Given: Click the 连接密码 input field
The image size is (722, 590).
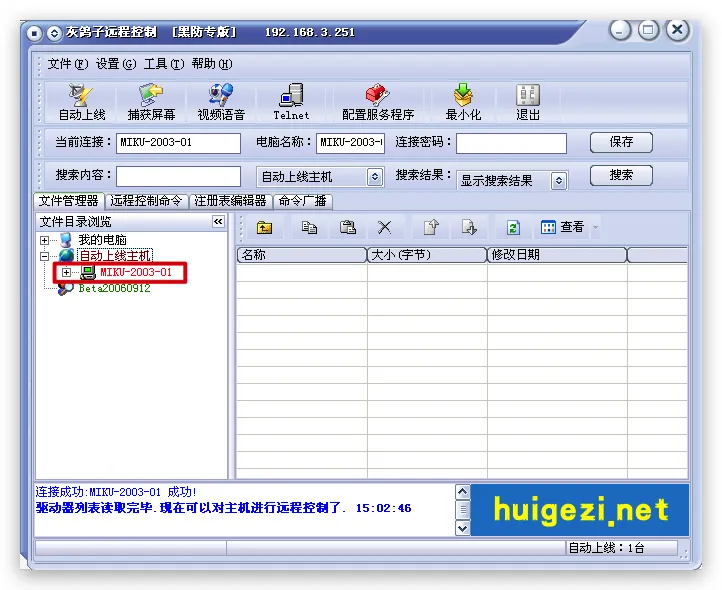Looking at the screenshot, I should 511,143.
